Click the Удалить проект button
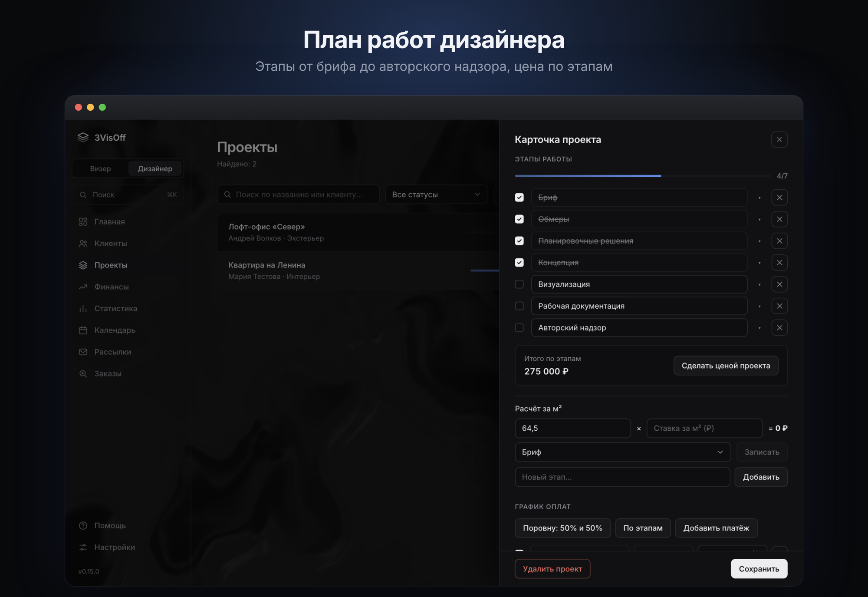Viewport: 868px width, 597px height. (552, 569)
